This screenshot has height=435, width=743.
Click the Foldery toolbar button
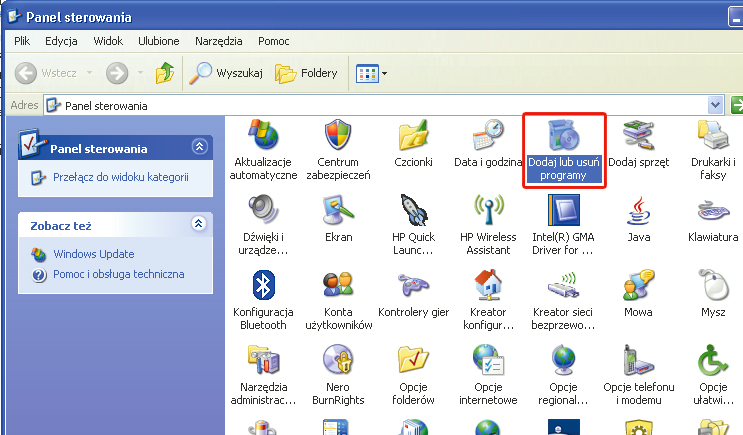307,73
